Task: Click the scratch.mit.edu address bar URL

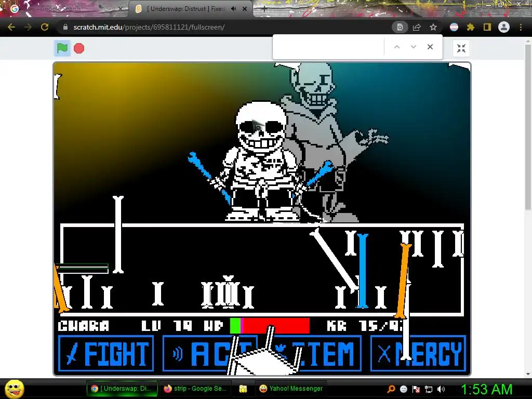Action: click(149, 27)
